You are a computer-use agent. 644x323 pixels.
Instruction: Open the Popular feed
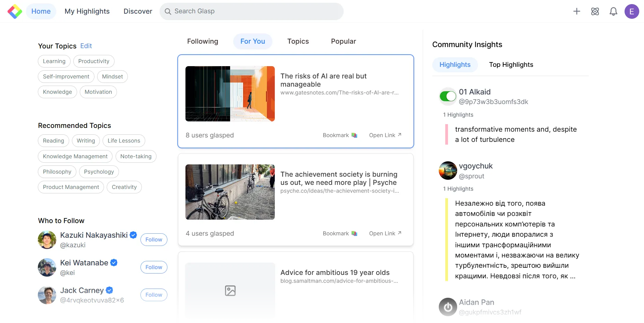343,41
